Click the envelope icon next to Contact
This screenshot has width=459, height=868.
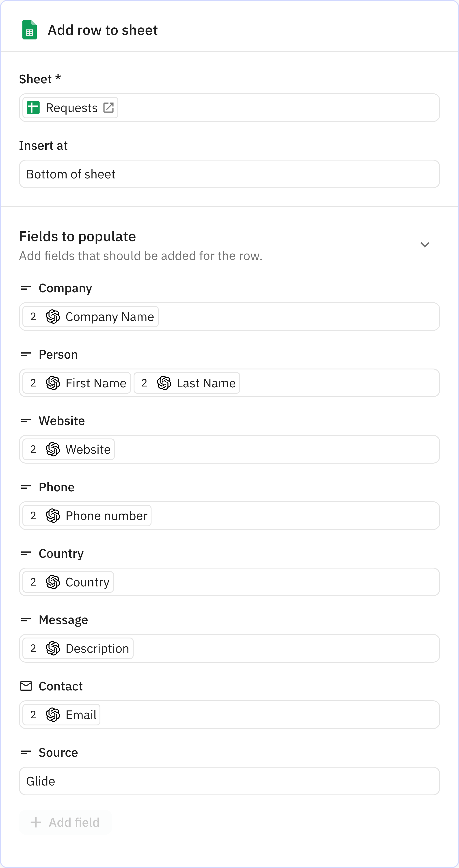(x=26, y=685)
